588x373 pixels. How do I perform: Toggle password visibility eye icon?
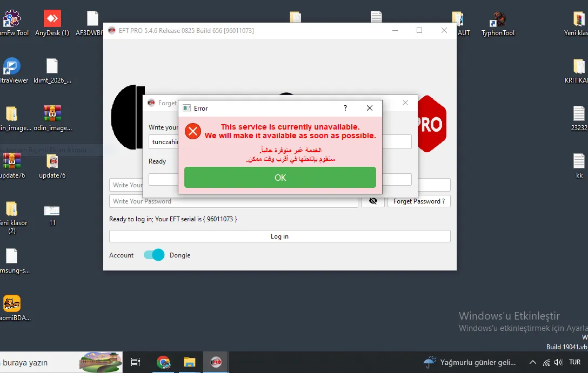click(x=373, y=201)
